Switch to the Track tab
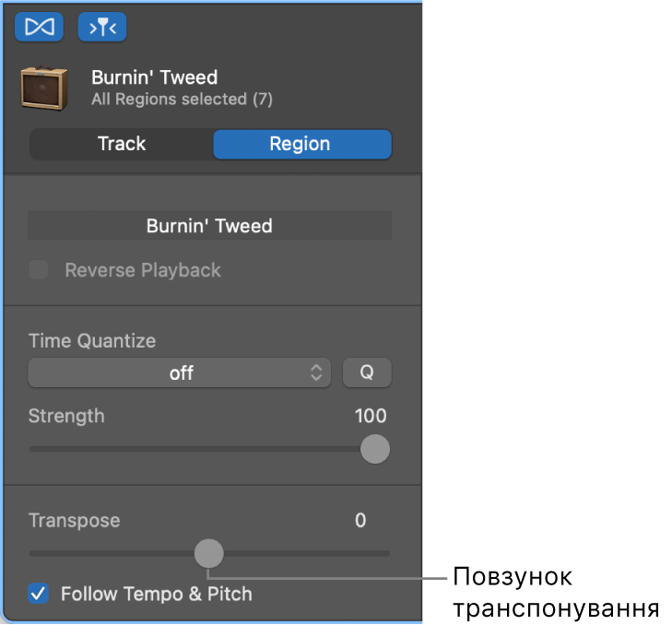 click(122, 144)
